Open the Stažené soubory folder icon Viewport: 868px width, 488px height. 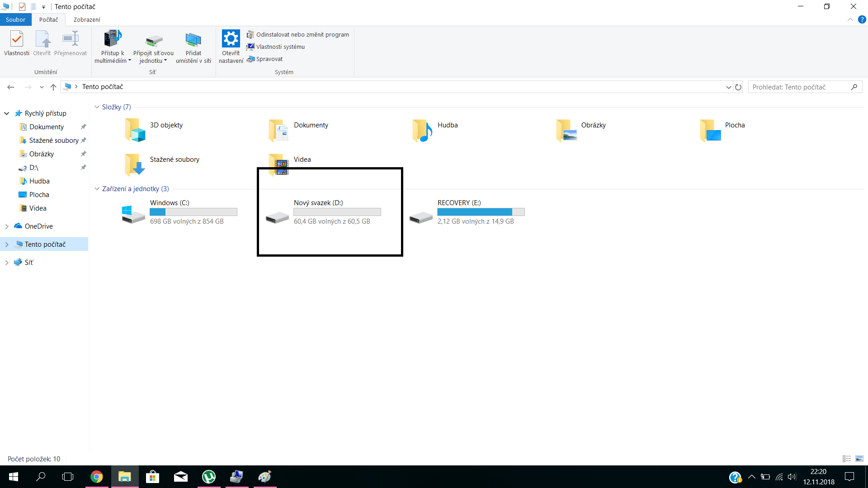pos(134,165)
